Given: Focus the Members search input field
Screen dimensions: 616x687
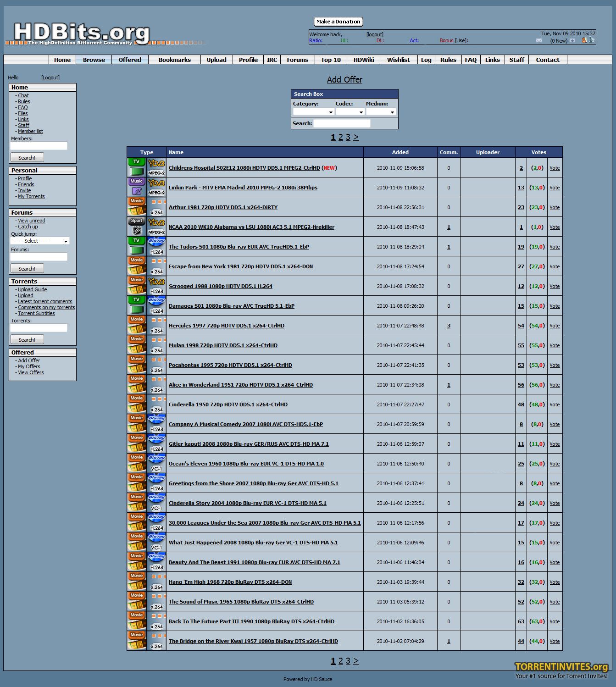Looking at the screenshot, I should pyautogui.click(x=39, y=146).
